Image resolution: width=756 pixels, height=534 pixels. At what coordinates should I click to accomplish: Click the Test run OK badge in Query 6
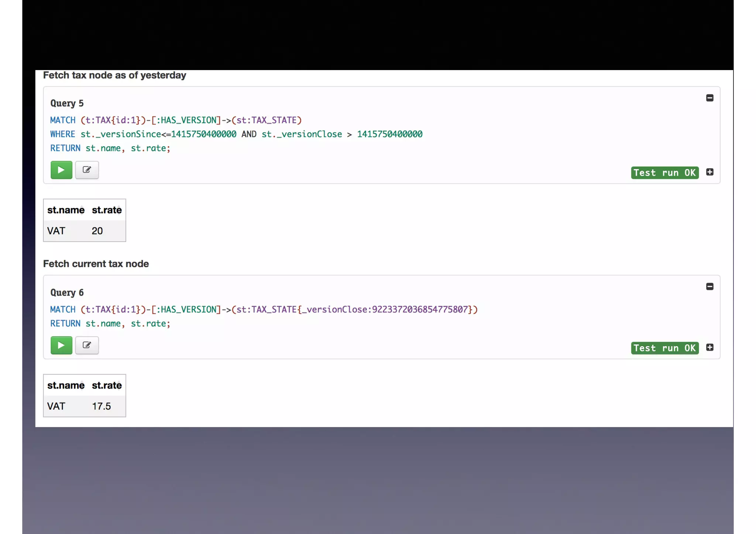[x=664, y=348]
